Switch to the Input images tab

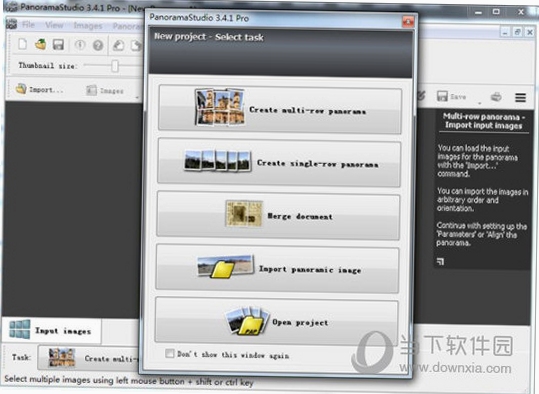click(52, 330)
